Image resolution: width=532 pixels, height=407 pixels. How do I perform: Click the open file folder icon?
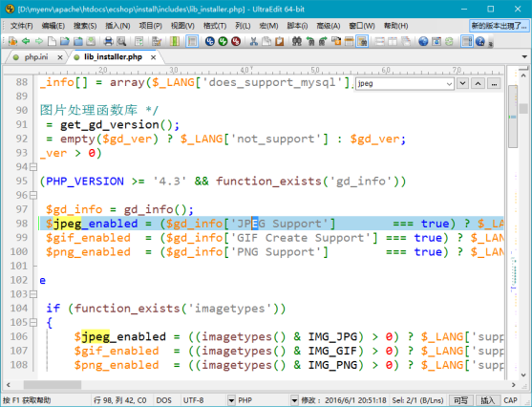65,41
